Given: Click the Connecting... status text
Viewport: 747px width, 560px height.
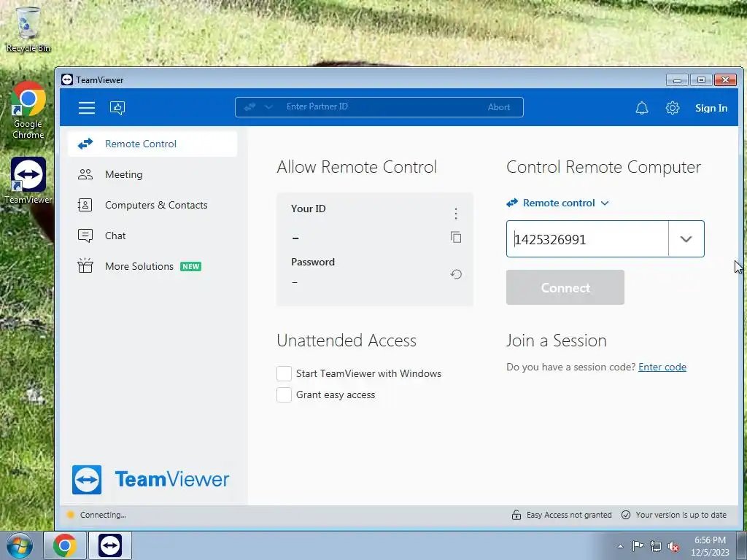Looking at the screenshot, I should pyautogui.click(x=103, y=515).
